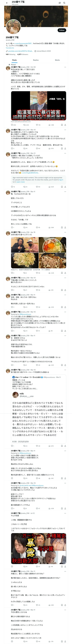Image resolution: width=72 pixels, height=644 pixels.
Task: Switch to the Replies tab
Action: coord(36,60)
